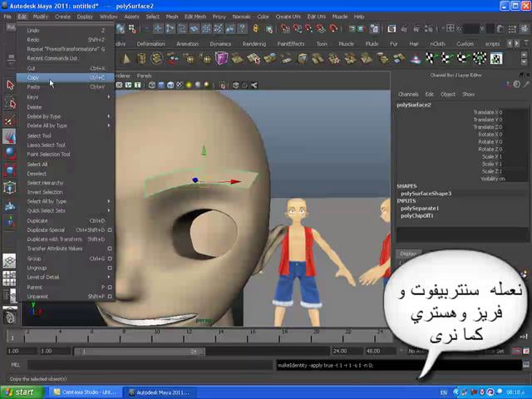The height and width of the screenshot is (399, 532).
Task: Click Windows start button
Action: click(x=21, y=392)
